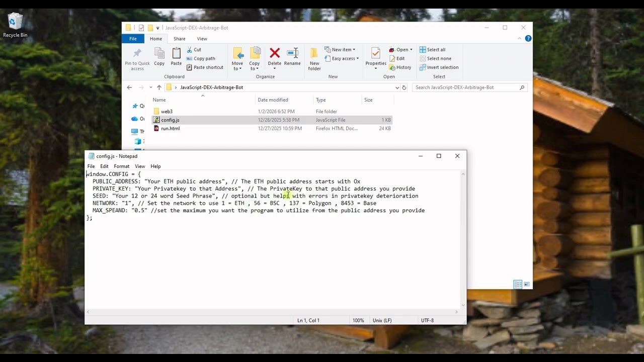Click Paste shortcut in the Clipboard group
This screenshot has height=362, width=644.
(x=205, y=67)
